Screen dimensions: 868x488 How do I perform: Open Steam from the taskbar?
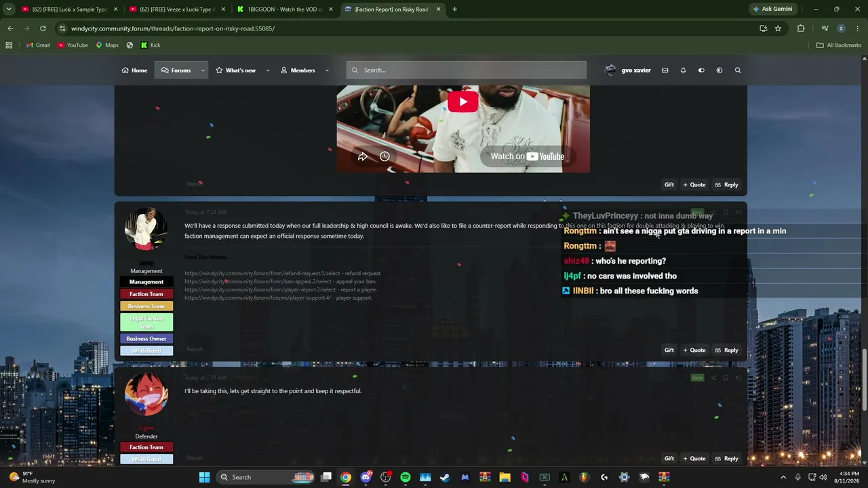click(445, 477)
